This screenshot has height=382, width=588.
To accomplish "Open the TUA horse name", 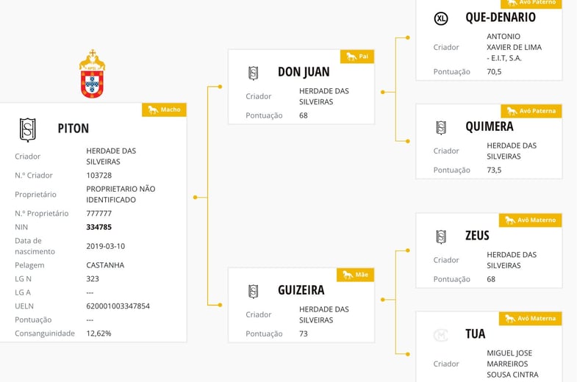I will [475, 334].
